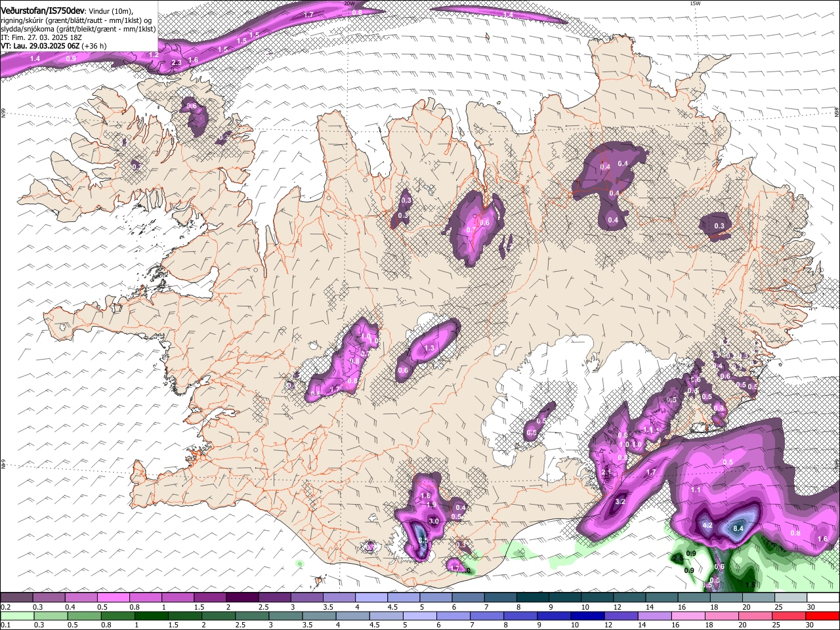
Task: Click the lower legend swatch starting at 7
Action: 486,616
